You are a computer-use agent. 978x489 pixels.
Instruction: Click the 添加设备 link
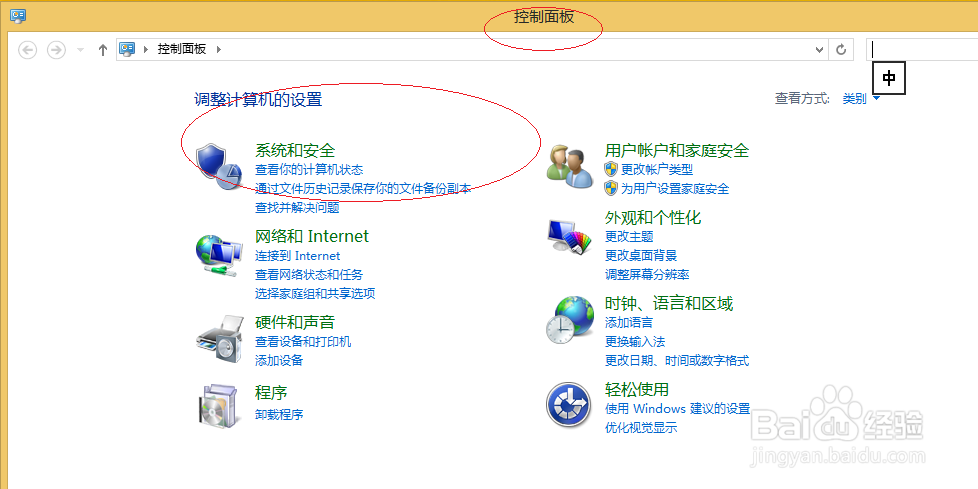279,361
